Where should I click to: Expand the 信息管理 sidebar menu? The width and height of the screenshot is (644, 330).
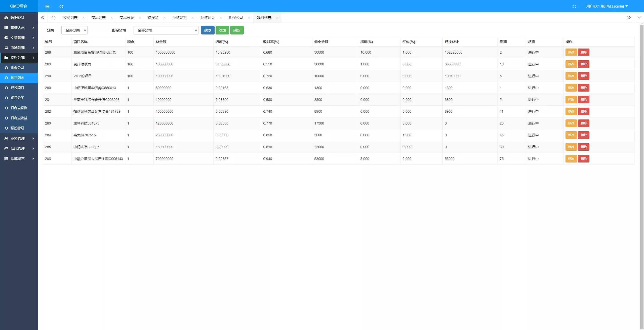tap(19, 148)
